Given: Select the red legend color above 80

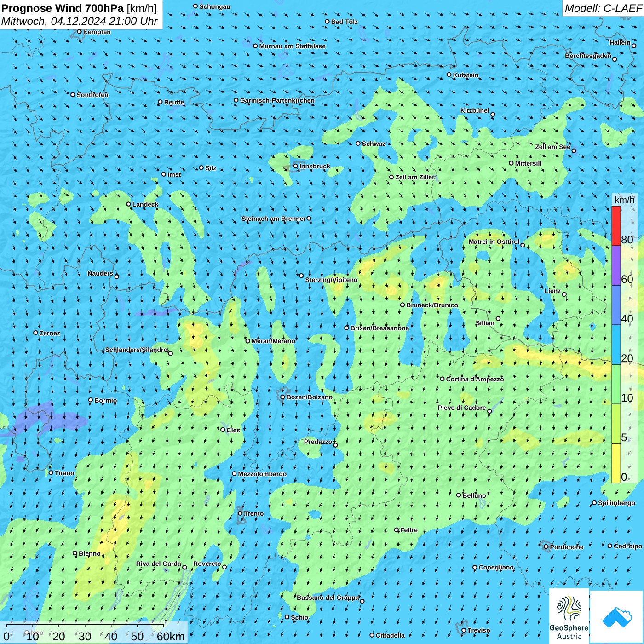Looking at the screenshot, I should tap(616, 226).
